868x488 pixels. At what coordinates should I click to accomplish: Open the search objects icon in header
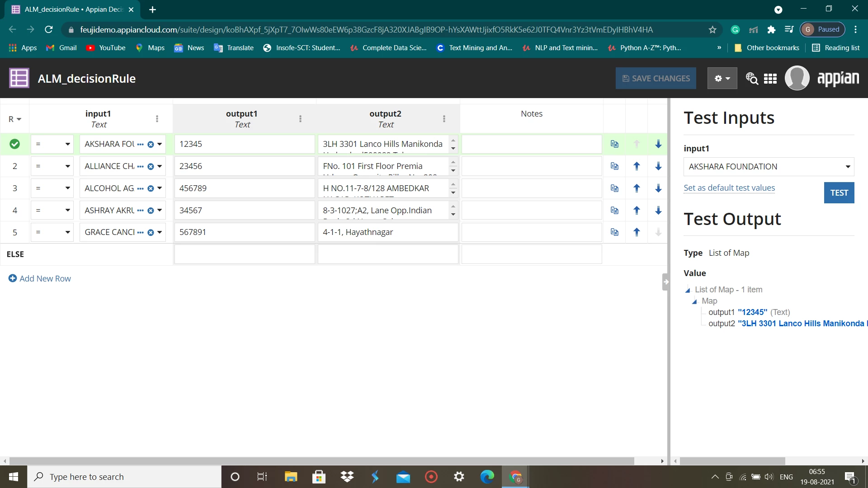coord(752,79)
